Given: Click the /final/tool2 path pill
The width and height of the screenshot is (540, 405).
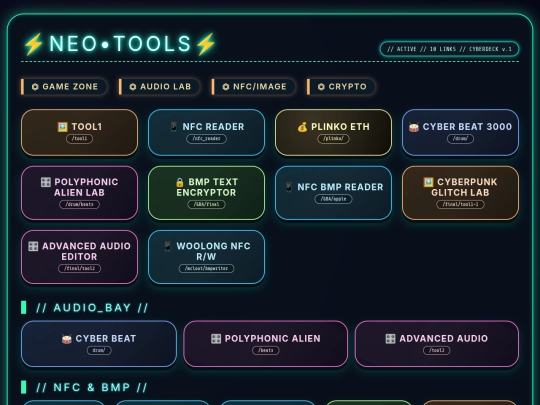Looking at the screenshot, I should click(80, 268).
